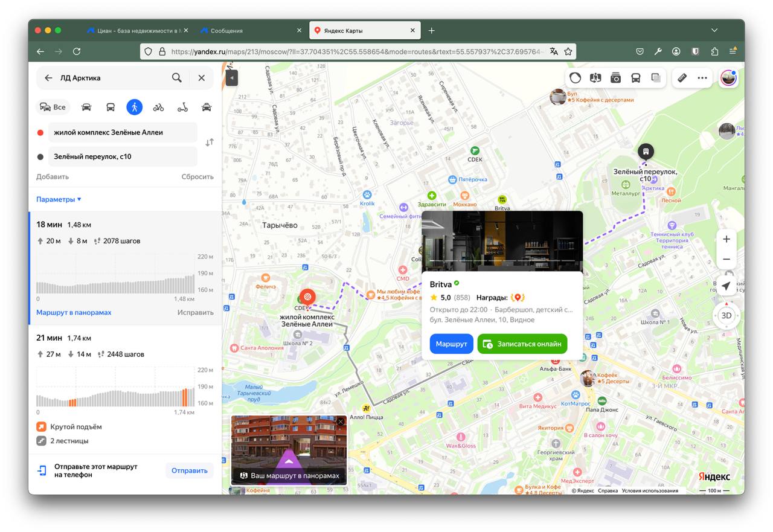Click the browser address bar URL

[357, 52]
